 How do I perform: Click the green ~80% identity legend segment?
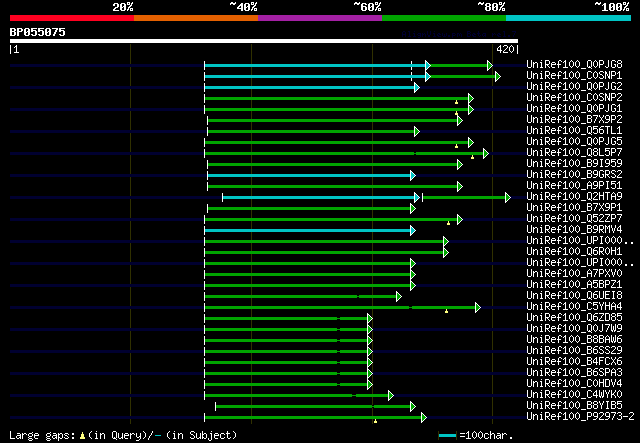pos(444,18)
